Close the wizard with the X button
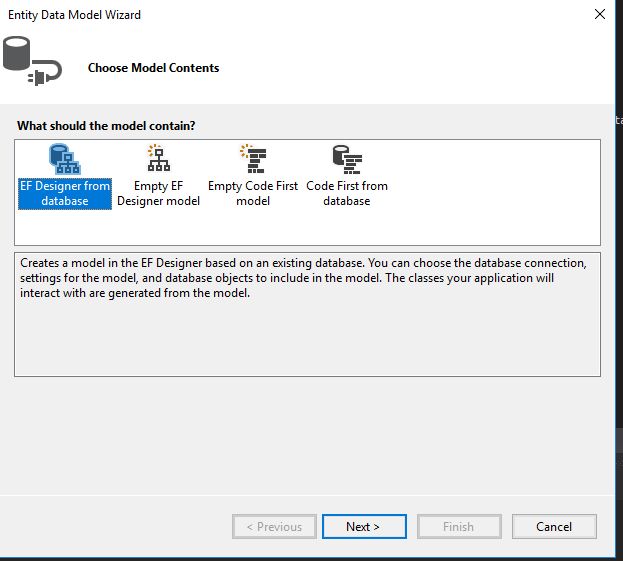The width and height of the screenshot is (623, 561). pyautogui.click(x=600, y=14)
